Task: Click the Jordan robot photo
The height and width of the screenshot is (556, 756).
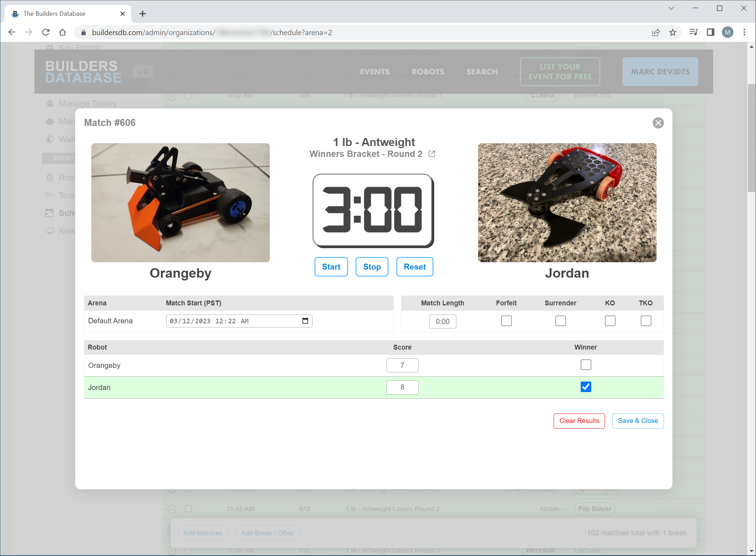Action: point(567,203)
